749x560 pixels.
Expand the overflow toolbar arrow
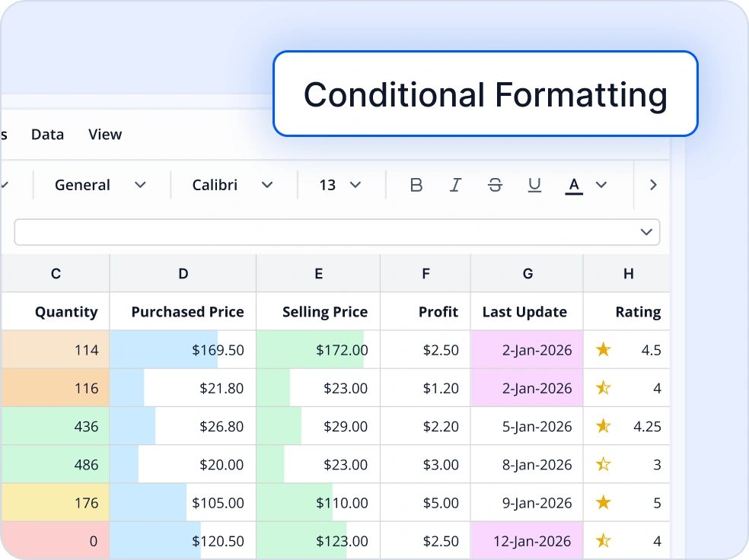tap(652, 184)
